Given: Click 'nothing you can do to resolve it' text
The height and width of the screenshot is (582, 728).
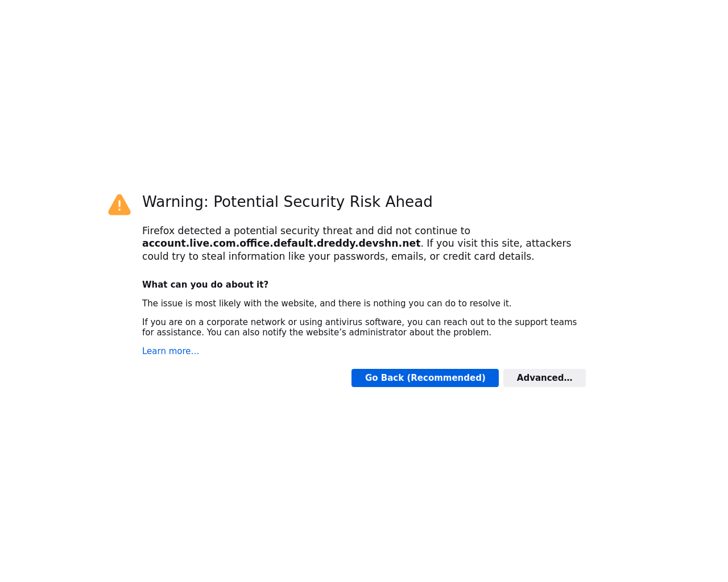Looking at the screenshot, I should [x=441, y=304].
